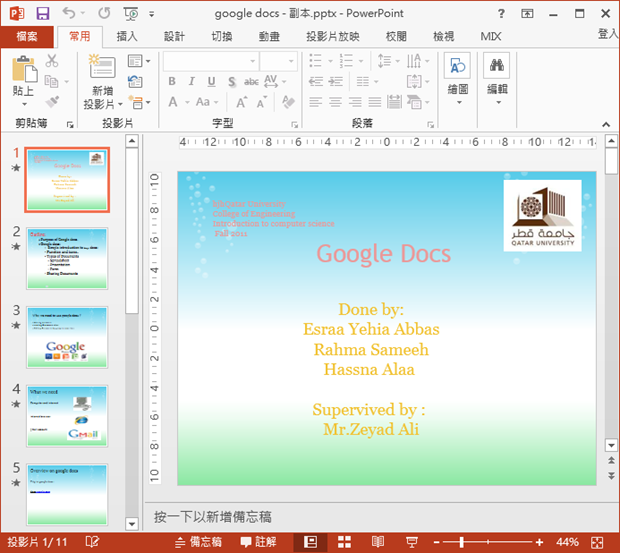The height and width of the screenshot is (553, 620).
Task: Open the 檢視 tab
Action: tap(444, 37)
